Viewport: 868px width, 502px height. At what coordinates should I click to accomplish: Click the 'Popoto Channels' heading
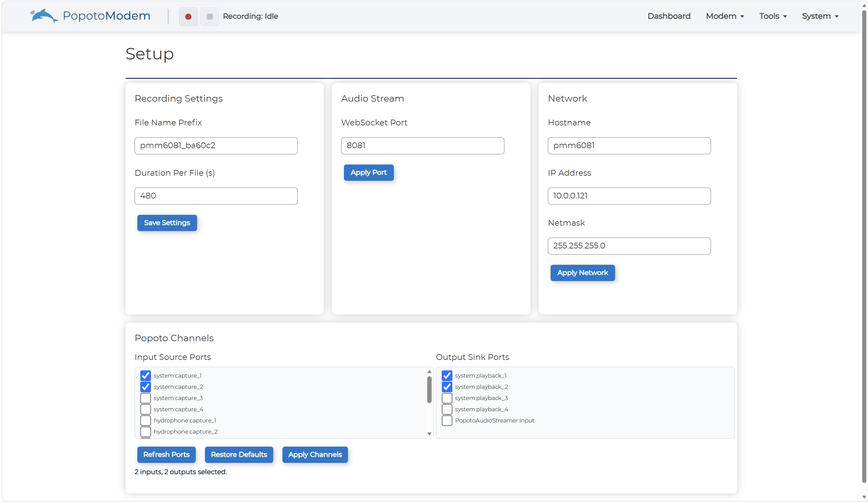[x=174, y=338]
